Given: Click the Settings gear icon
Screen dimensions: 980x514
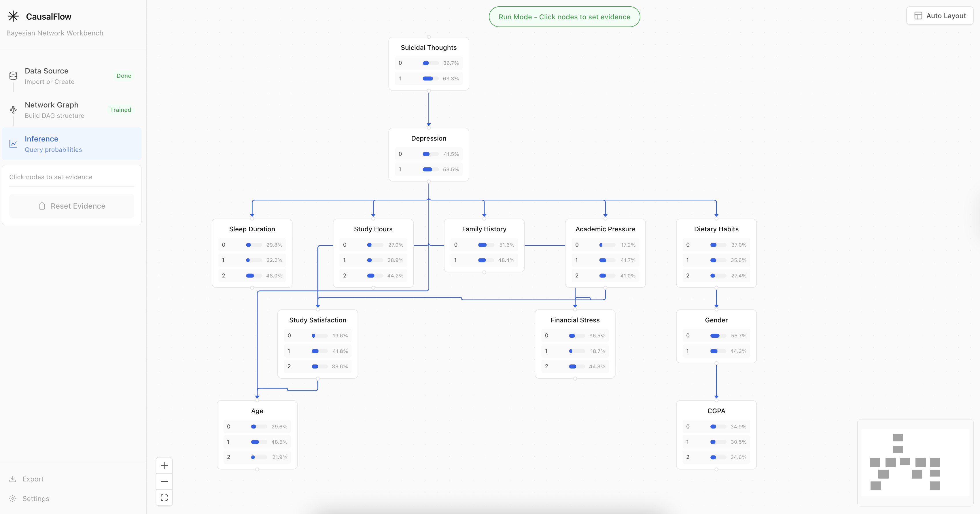Looking at the screenshot, I should point(13,498).
